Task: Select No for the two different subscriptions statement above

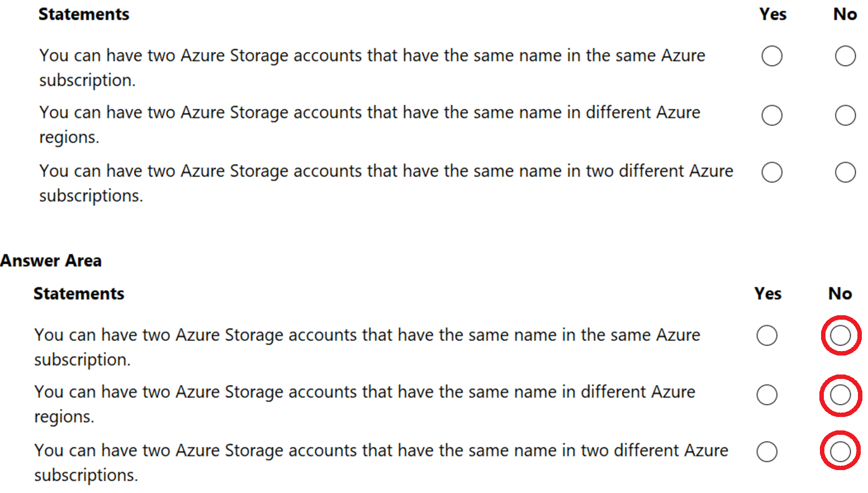Action: point(845,172)
